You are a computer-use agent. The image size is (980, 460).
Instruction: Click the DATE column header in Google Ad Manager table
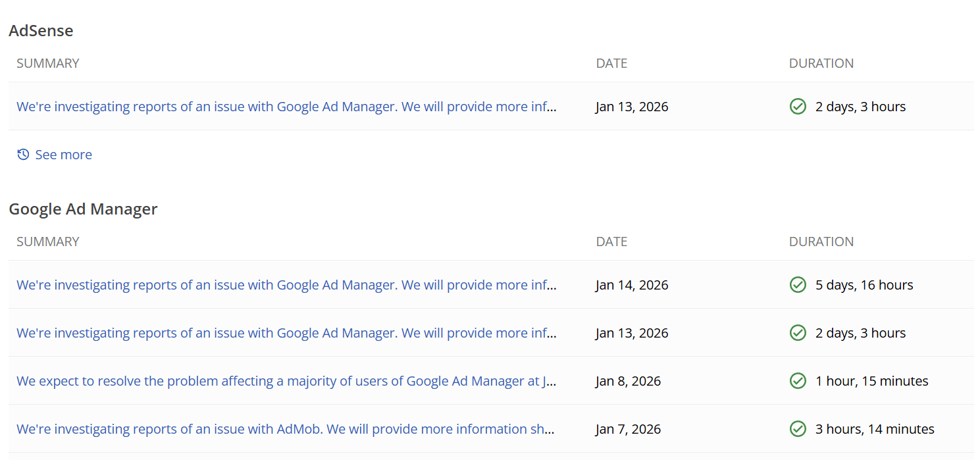611,242
